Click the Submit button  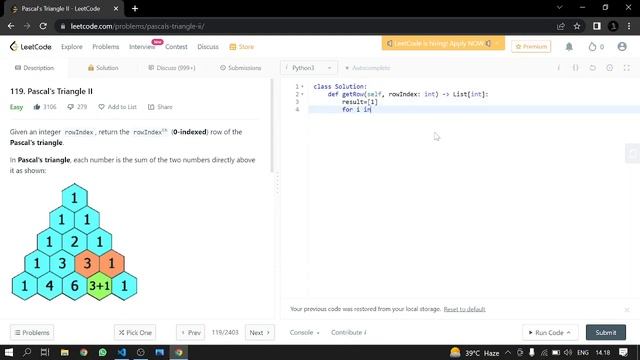tap(606, 332)
